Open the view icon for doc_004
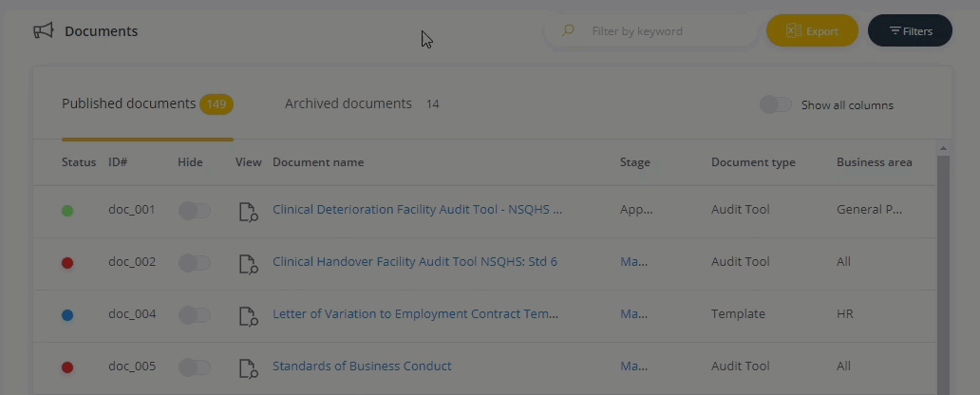The width and height of the screenshot is (980, 395). [x=249, y=316]
